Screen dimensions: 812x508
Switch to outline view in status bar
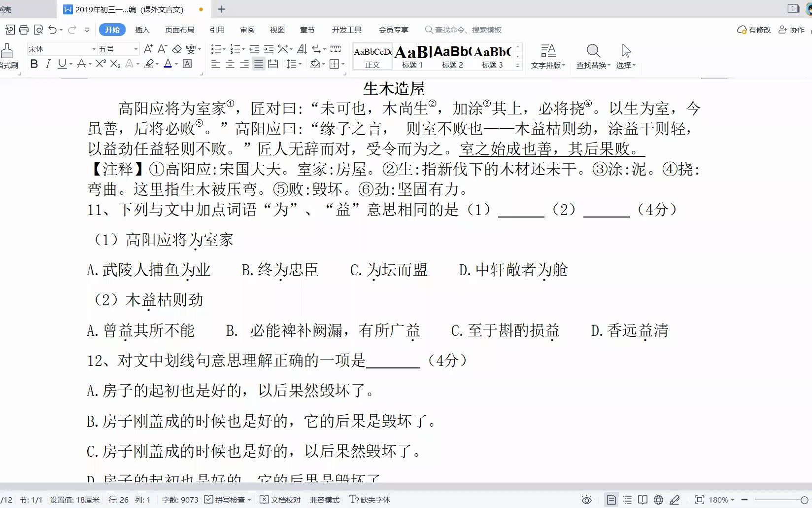[627, 500]
